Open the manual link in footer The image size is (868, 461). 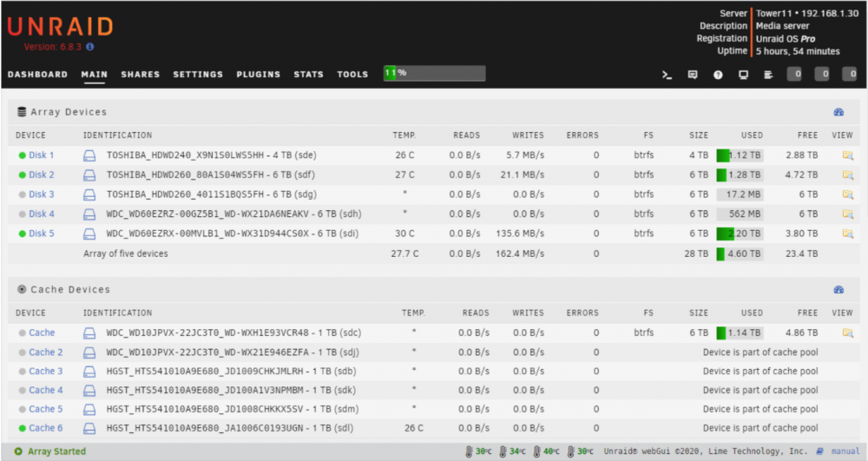(845, 451)
